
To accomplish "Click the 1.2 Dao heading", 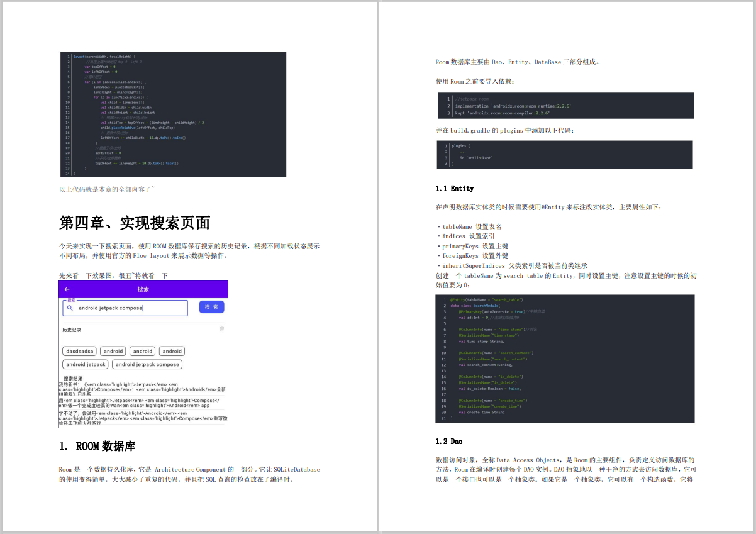I will [x=449, y=442].
